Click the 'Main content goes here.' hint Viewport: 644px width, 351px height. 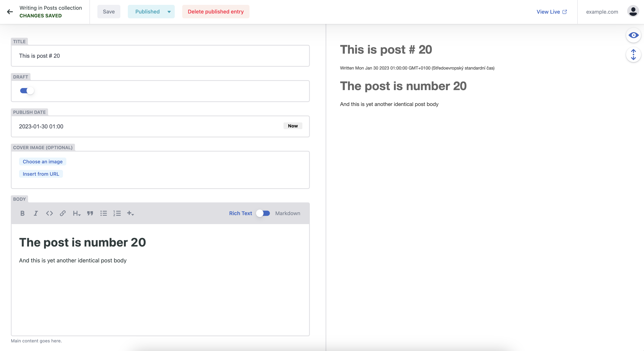tap(36, 341)
